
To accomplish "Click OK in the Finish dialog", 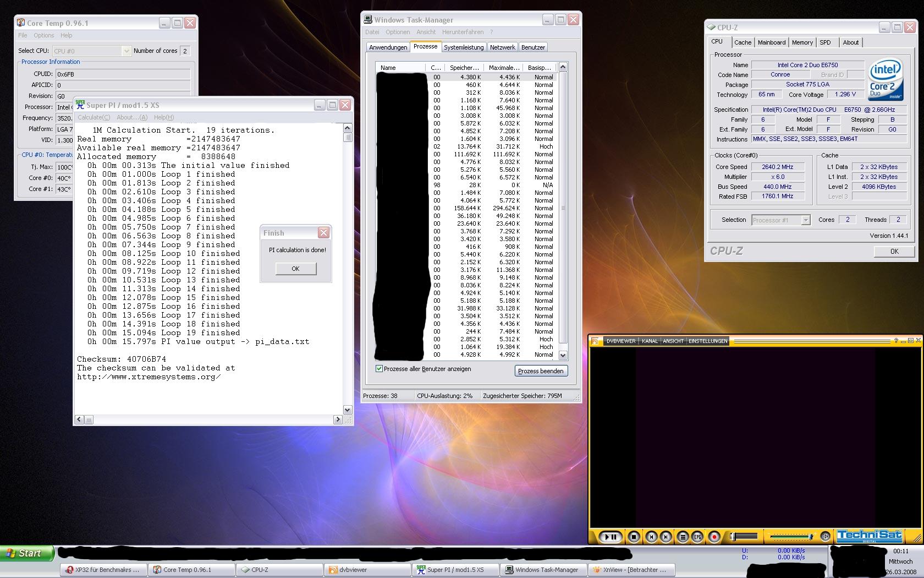I will pyautogui.click(x=295, y=269).
